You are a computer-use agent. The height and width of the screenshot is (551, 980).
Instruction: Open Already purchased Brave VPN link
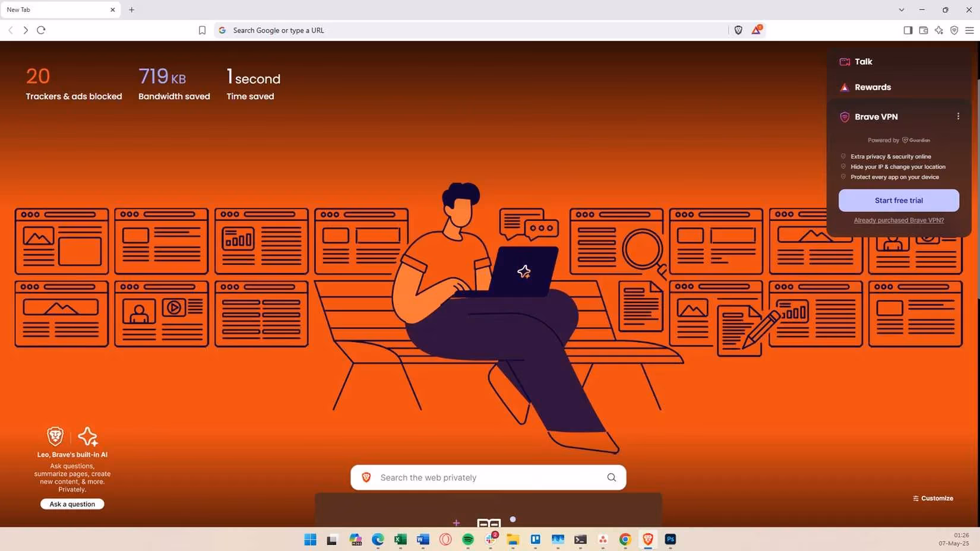(899, 220)
